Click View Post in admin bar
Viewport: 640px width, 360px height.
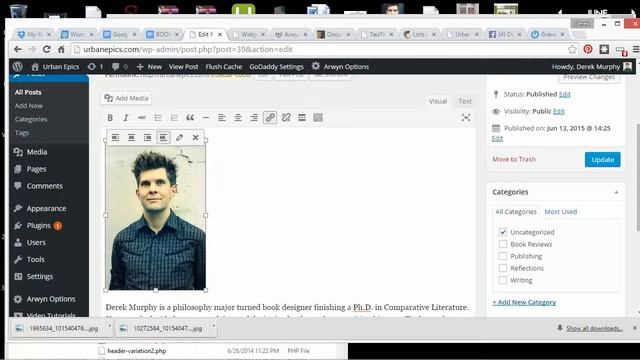point(183,67)
